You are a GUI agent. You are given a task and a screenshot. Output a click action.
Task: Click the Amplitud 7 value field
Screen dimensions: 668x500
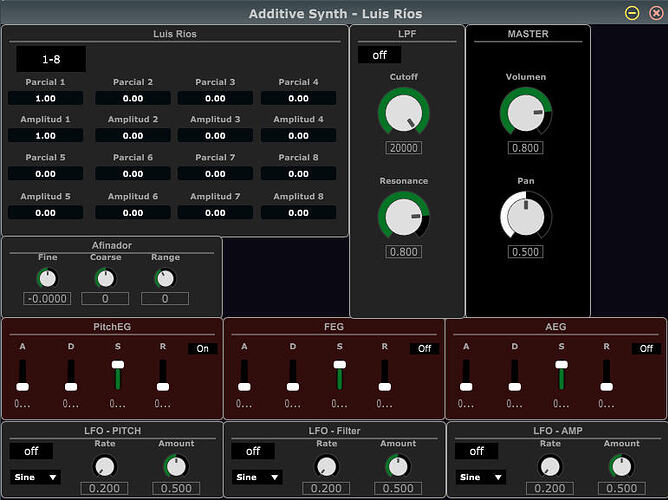coord(215,213)
